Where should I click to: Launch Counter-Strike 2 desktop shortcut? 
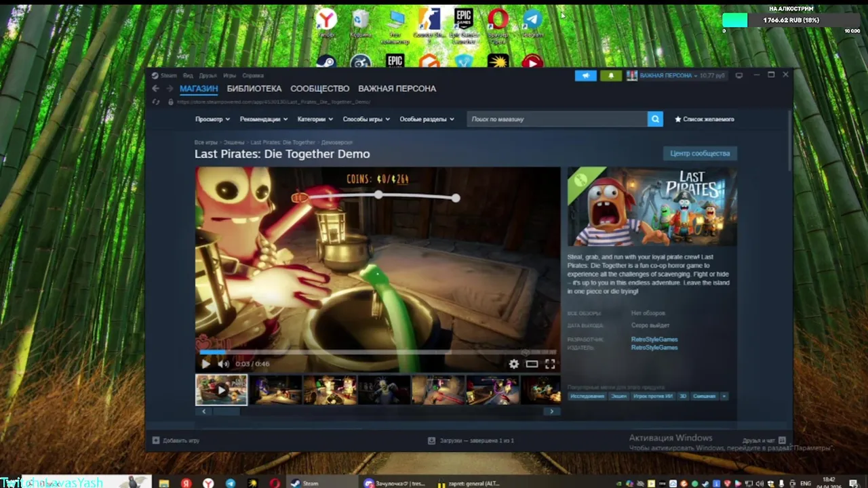(x=429, y=26)
